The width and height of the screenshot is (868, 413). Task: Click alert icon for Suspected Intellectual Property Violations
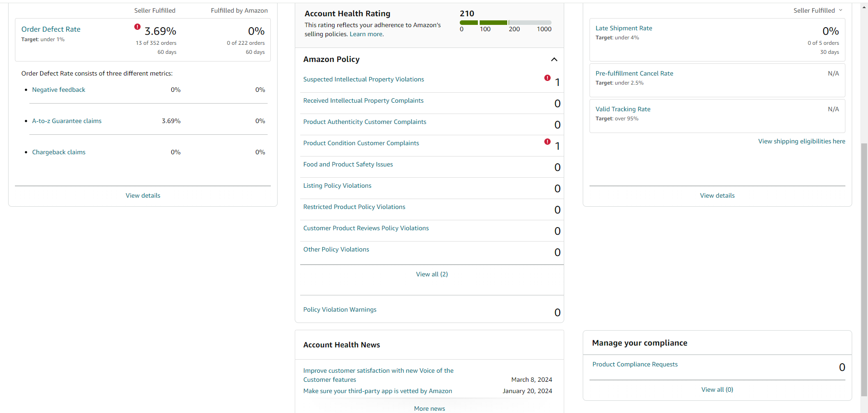(x=547, y=78)
